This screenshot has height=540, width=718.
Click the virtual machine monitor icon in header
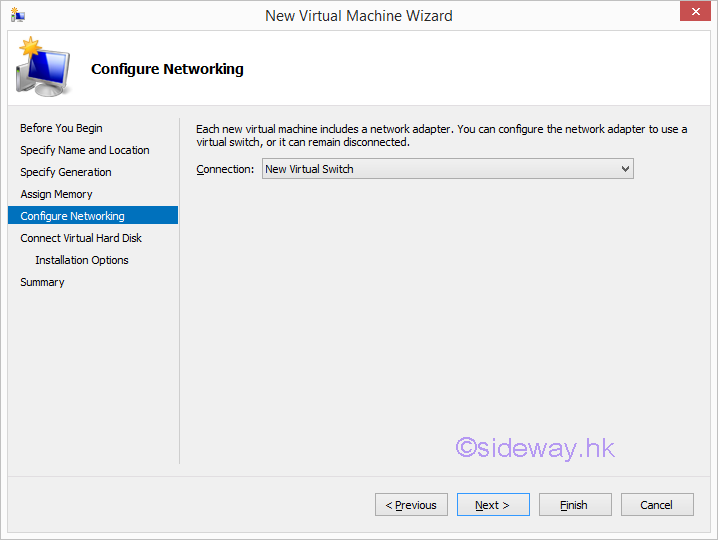click(43, 68)
